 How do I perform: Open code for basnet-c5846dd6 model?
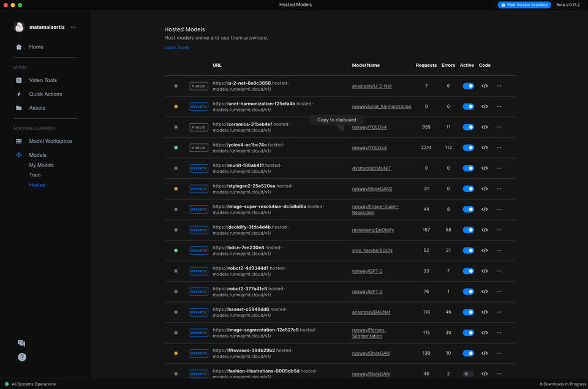tap(484, 312)
